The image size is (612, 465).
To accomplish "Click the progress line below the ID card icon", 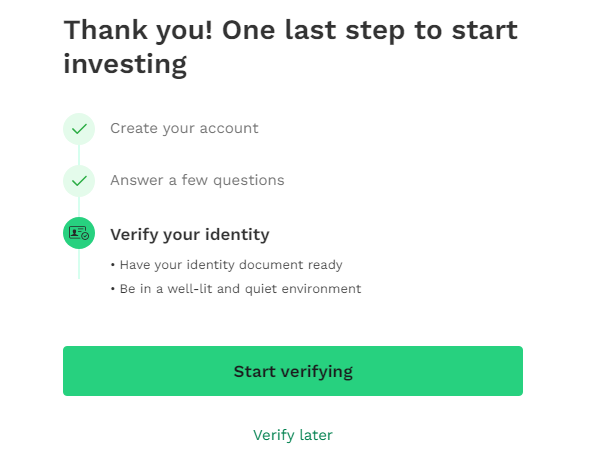I will [79, 264].
